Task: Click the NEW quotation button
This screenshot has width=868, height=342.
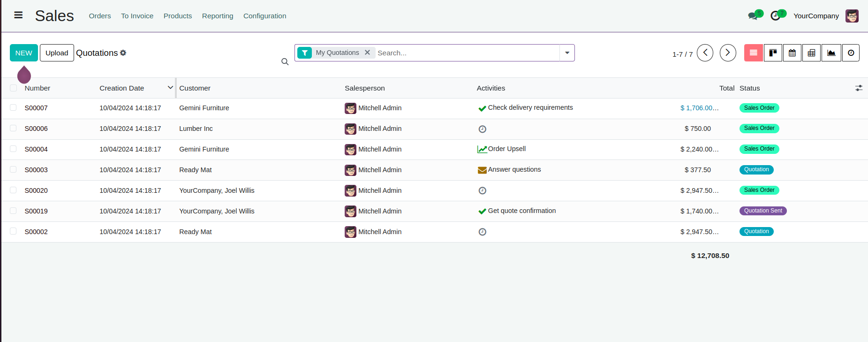Action: click(24, 53)
